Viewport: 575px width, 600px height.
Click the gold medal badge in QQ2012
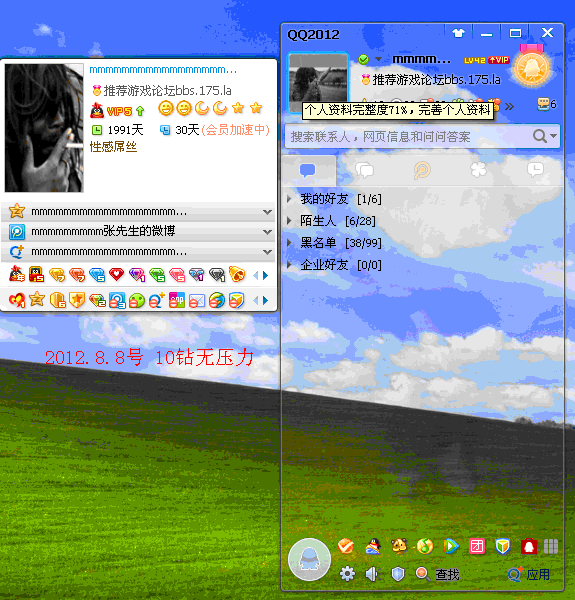532,67
